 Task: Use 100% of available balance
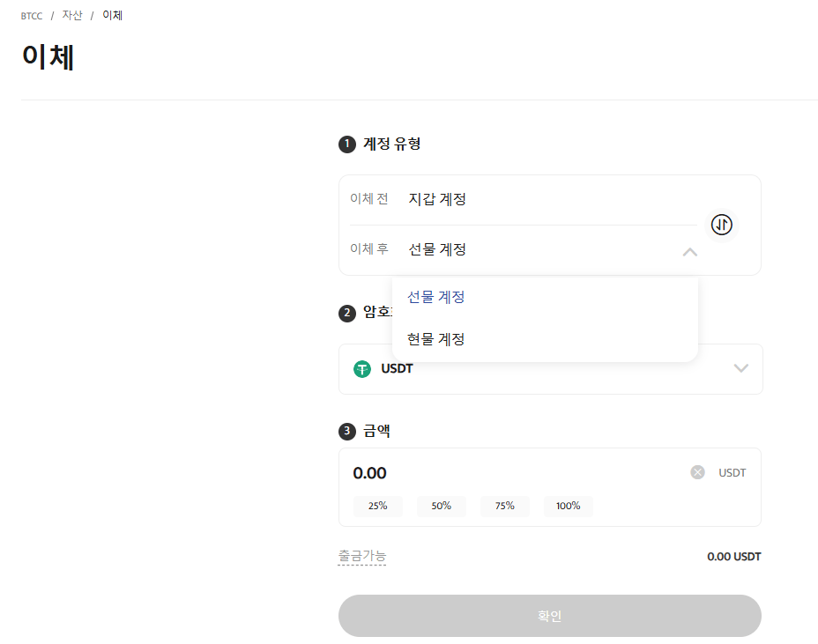pos(568,506)
